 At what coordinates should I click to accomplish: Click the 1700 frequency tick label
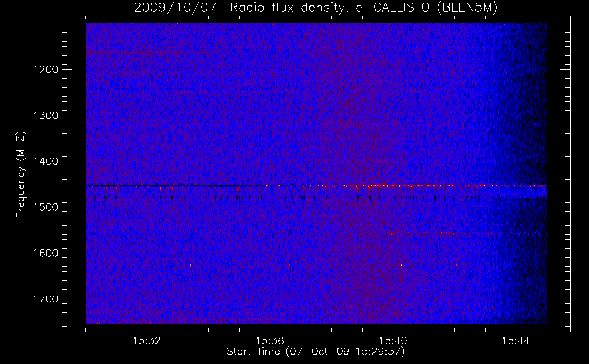coord(46,299)
